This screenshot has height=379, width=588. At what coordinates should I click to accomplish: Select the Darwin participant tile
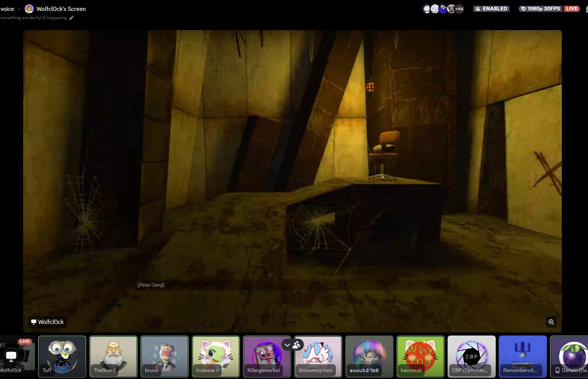point(569,356)
